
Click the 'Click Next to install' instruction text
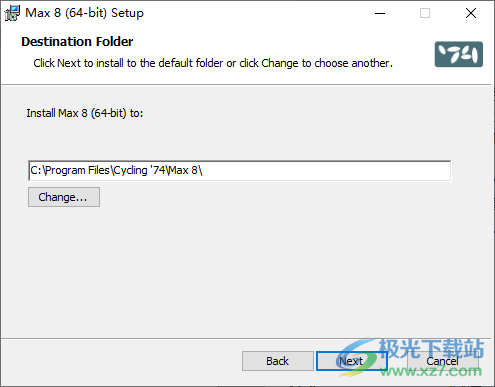213,63
